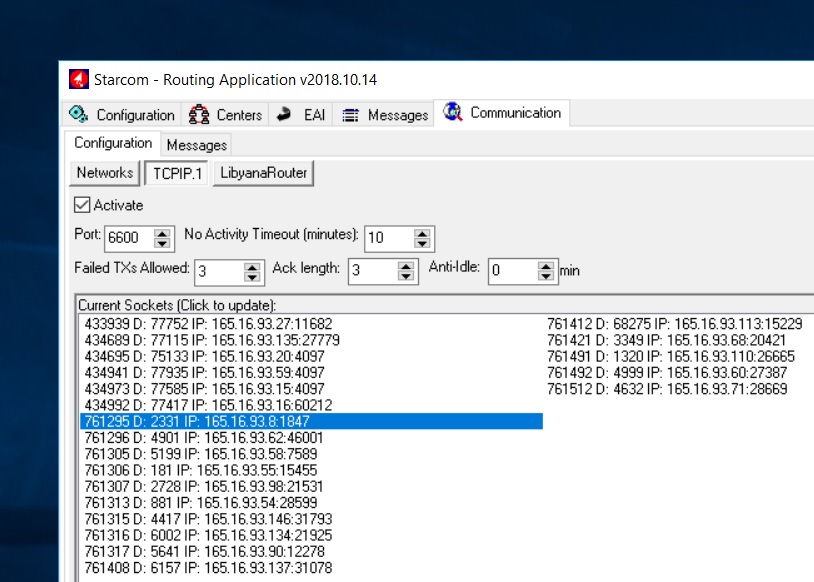Viewport: 814px width, 582px height.
Task: Increase the Port value with up arrow
Action: 161,233
